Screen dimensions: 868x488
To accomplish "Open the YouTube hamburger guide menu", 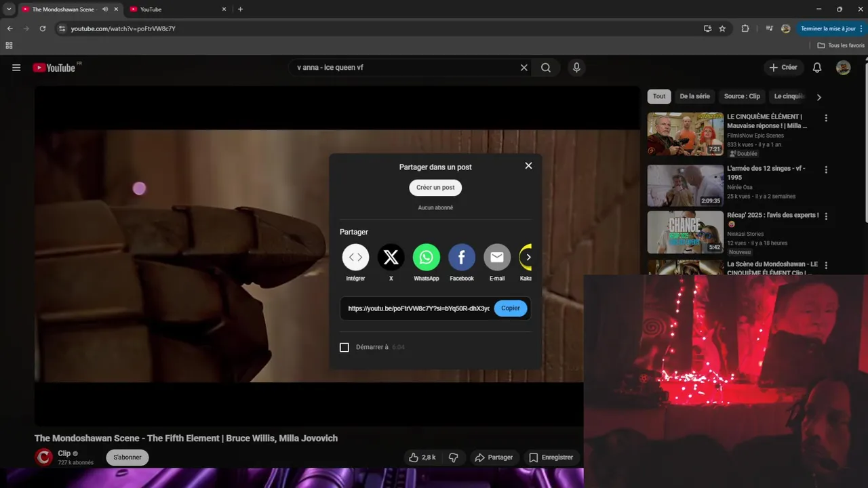I will pyautogui.click(x=16, y=68).
